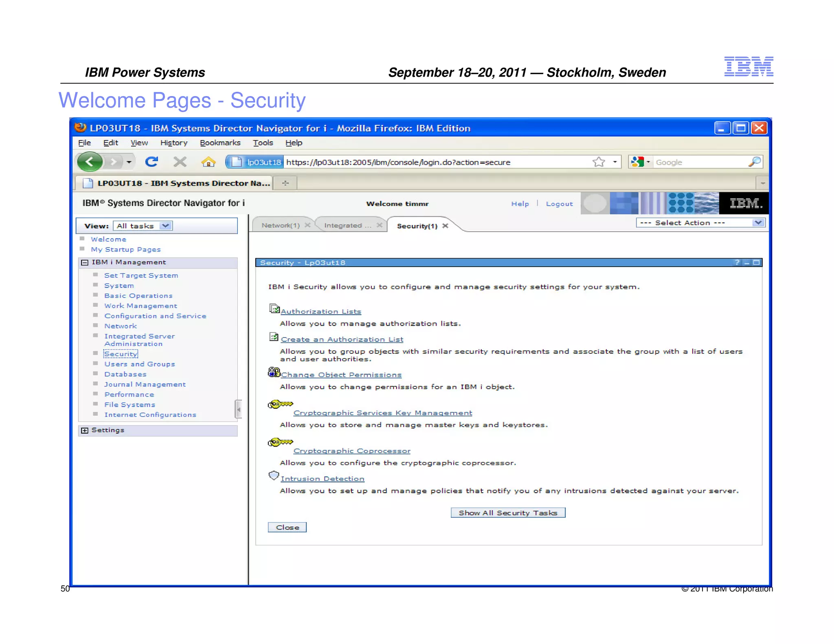
Task: Click the stop loading X icon
Action: tap(180, 162)
